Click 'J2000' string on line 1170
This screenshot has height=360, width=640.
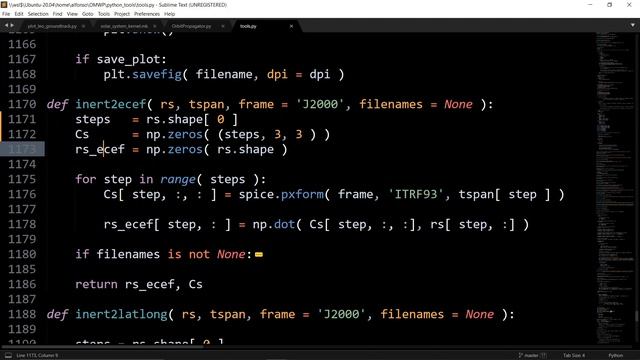[320, 104]
